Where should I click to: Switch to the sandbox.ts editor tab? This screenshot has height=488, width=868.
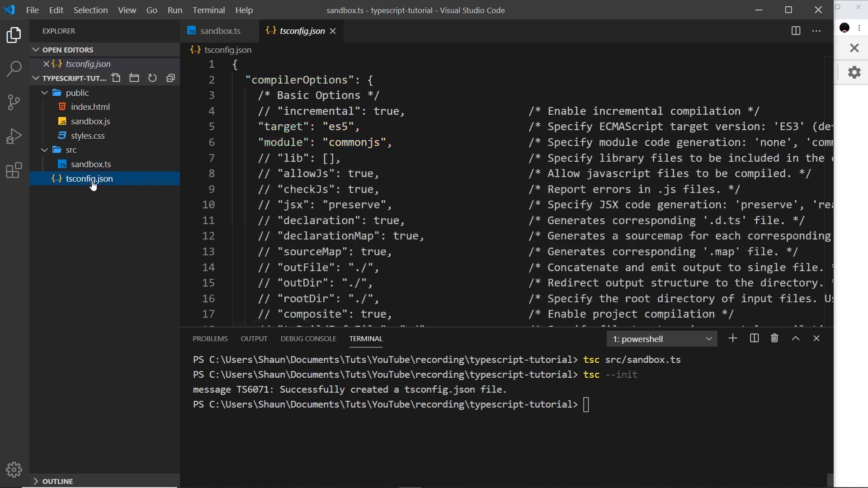(x=220, y=31)
